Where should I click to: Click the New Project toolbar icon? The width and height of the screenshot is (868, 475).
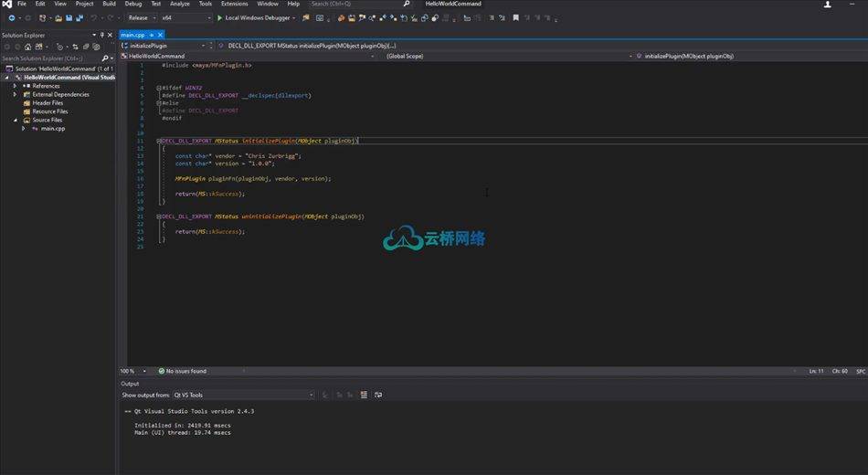(x=42, y=18)
